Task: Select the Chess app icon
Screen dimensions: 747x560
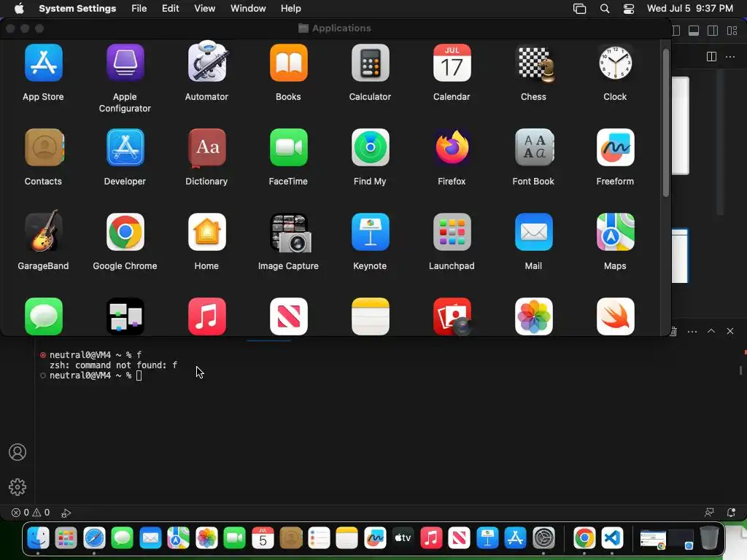Action: coord(534,64)
